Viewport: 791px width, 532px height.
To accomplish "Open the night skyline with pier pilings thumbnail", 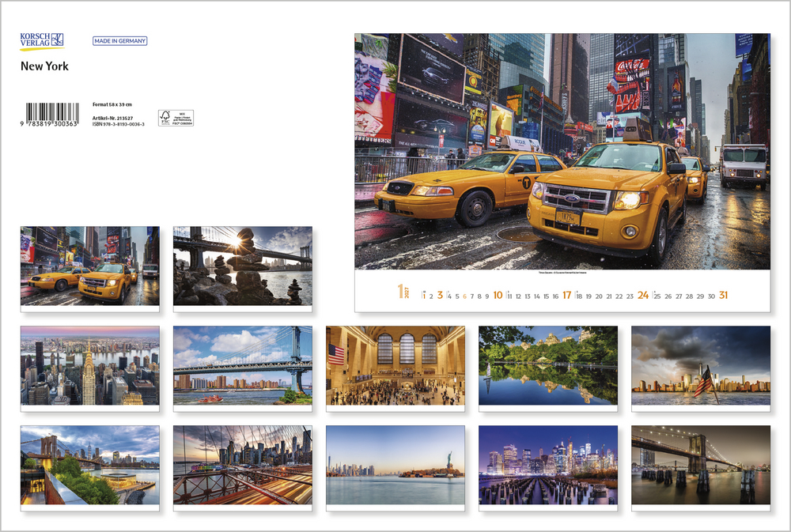I will 547,465.
